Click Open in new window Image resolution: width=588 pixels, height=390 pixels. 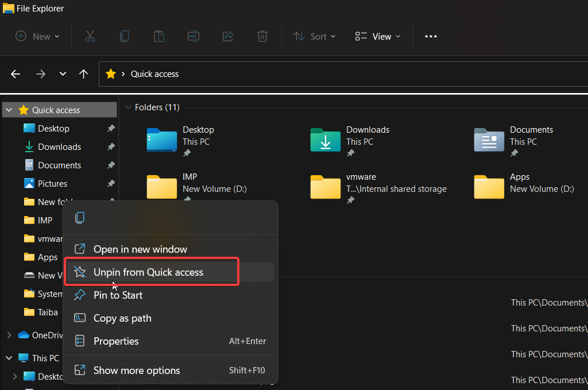point(141,249)
